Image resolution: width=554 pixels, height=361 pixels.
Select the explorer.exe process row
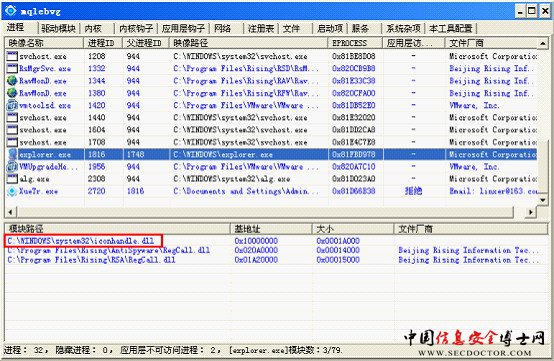pos(271,154)
